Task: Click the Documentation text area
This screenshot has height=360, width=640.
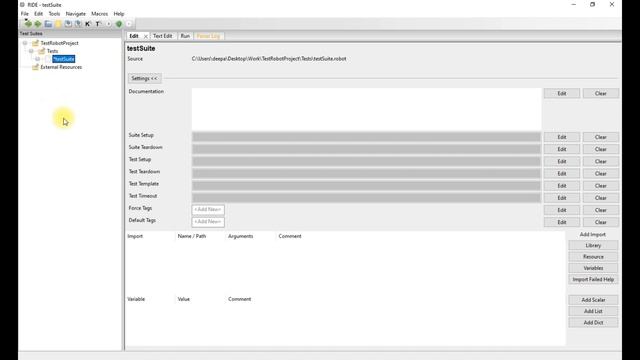Action: click(367, 109)
